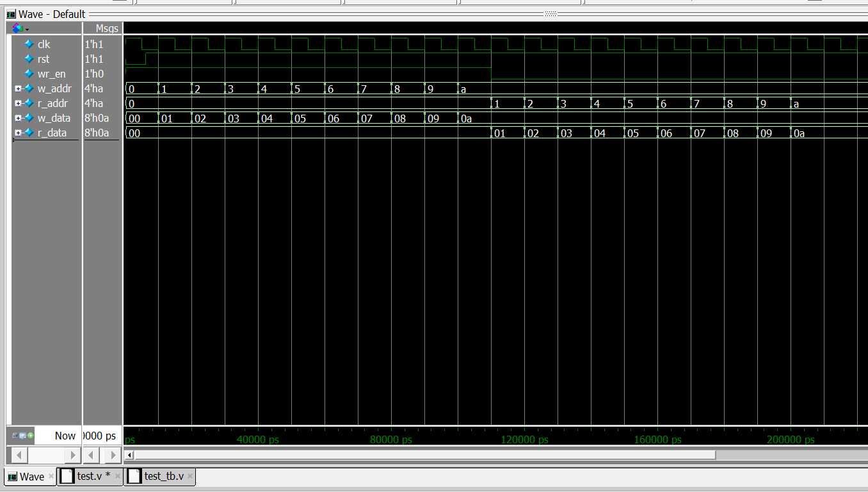Close the Wave tab
This screenshot has width=868, height=492.
(x=51, y=477)
